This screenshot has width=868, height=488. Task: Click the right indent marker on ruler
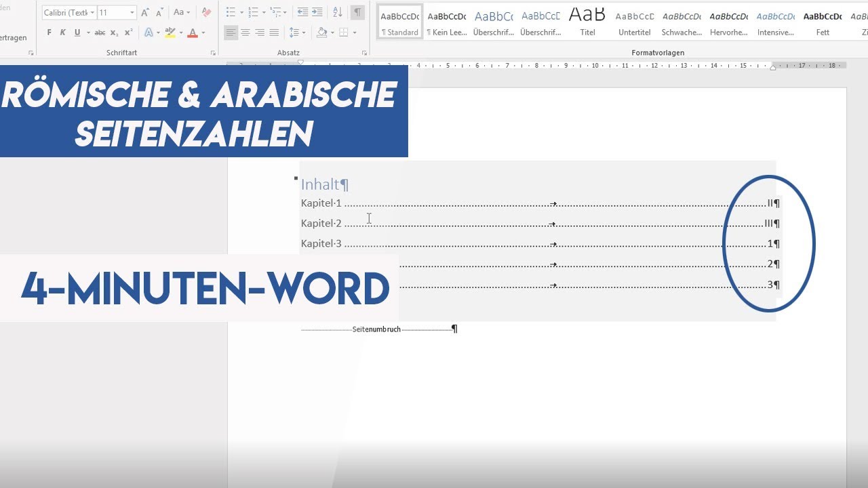click(x=773, y=67)
